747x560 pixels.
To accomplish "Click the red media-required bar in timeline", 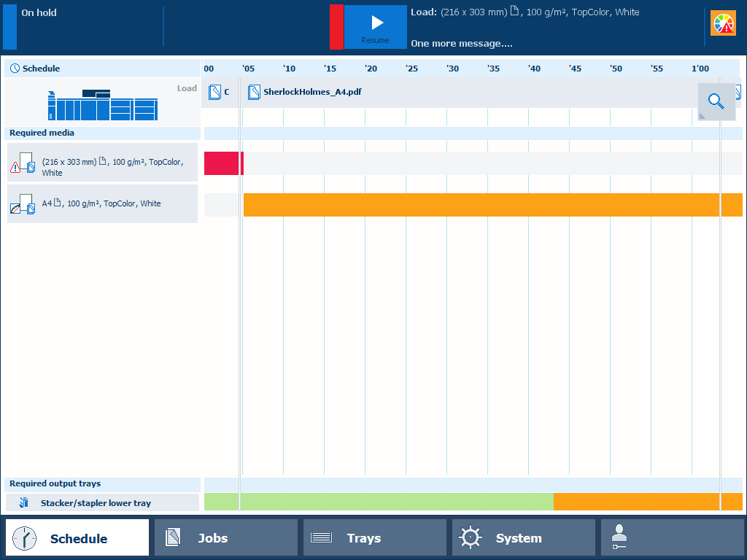I will [223, 163].
